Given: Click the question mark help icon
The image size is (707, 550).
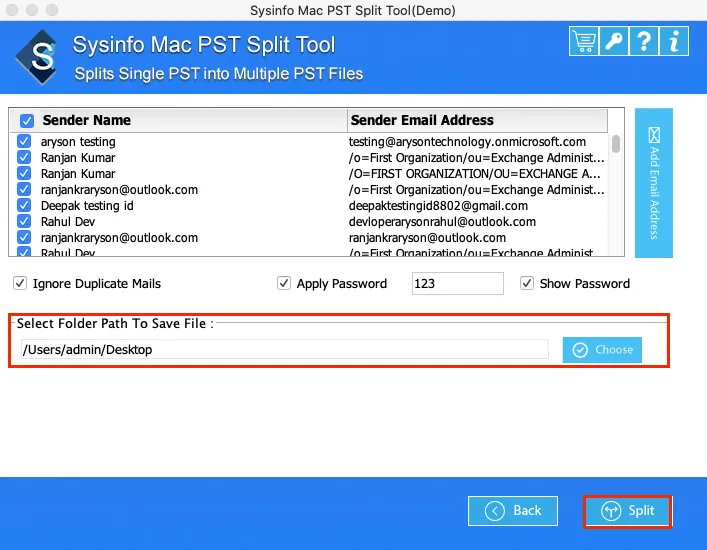Looking at the screenshot, I should tap(645, 41).
